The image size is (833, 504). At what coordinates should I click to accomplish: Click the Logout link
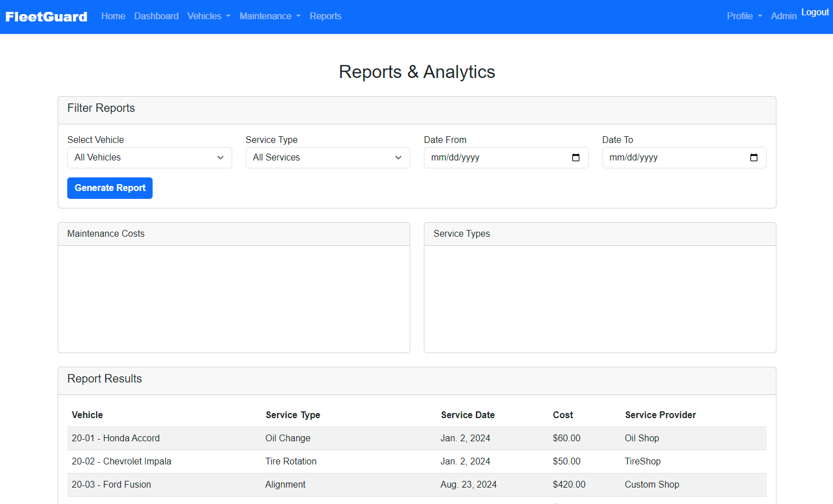(x=814, y=12)
